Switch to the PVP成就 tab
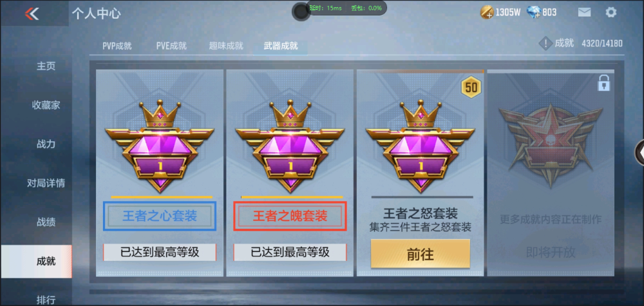This screenshot has width=644, height=306. coord(117,46)
